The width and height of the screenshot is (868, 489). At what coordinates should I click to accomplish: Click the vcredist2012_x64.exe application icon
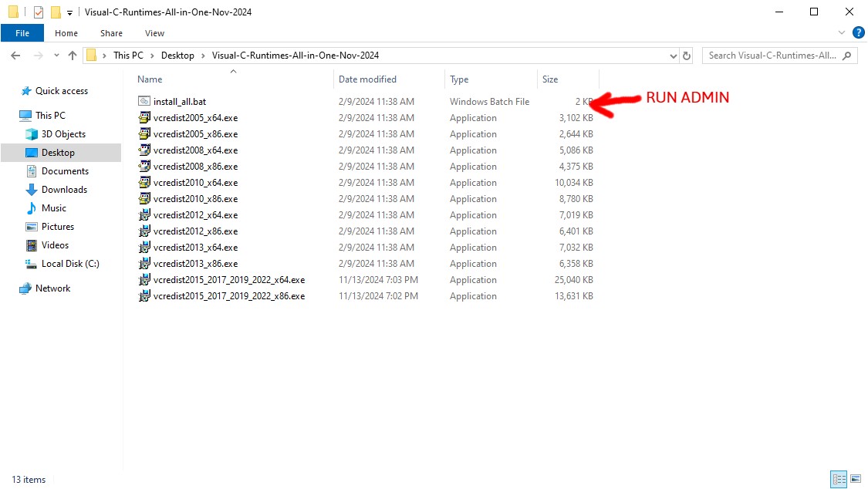[x=144, y=215]
